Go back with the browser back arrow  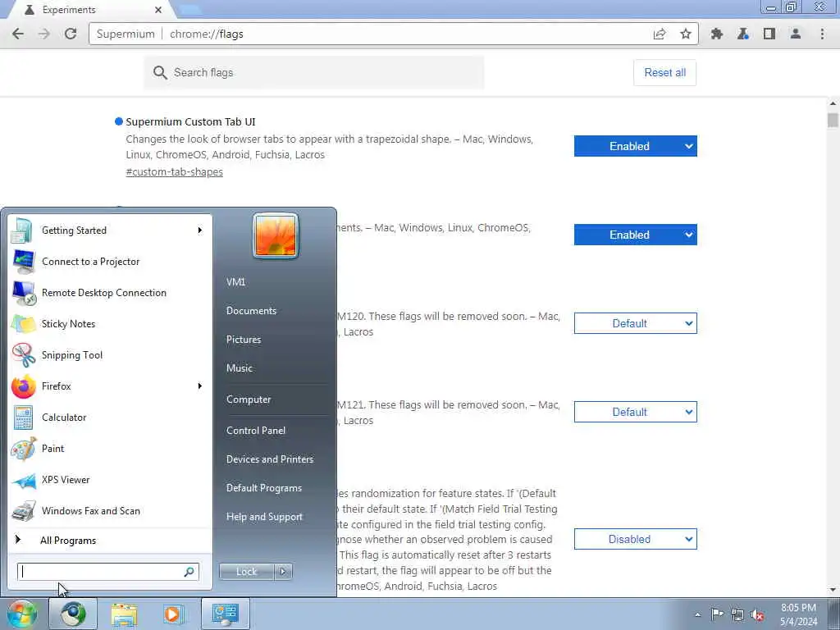[18, 34]
